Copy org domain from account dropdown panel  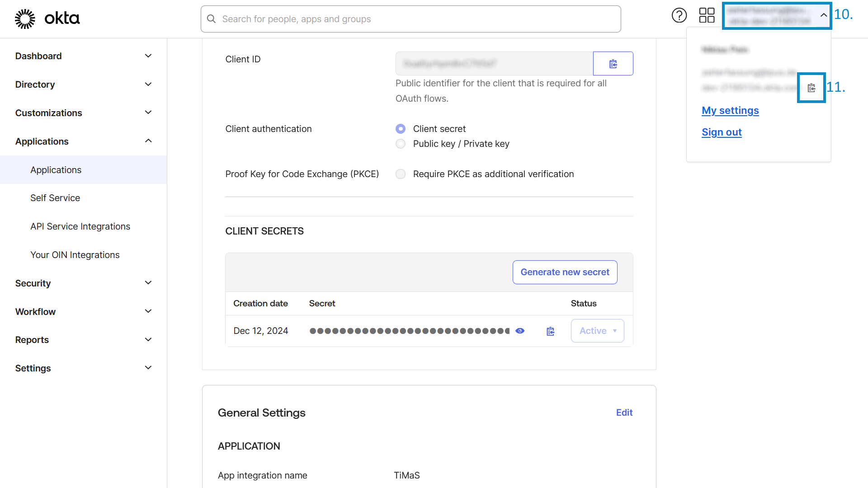[811, 88]
